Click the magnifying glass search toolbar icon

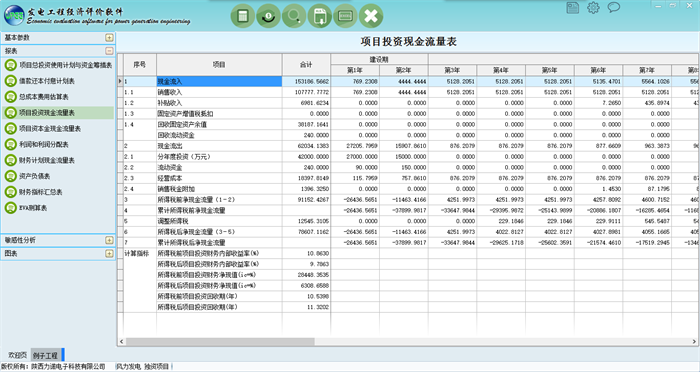[294, 16]
